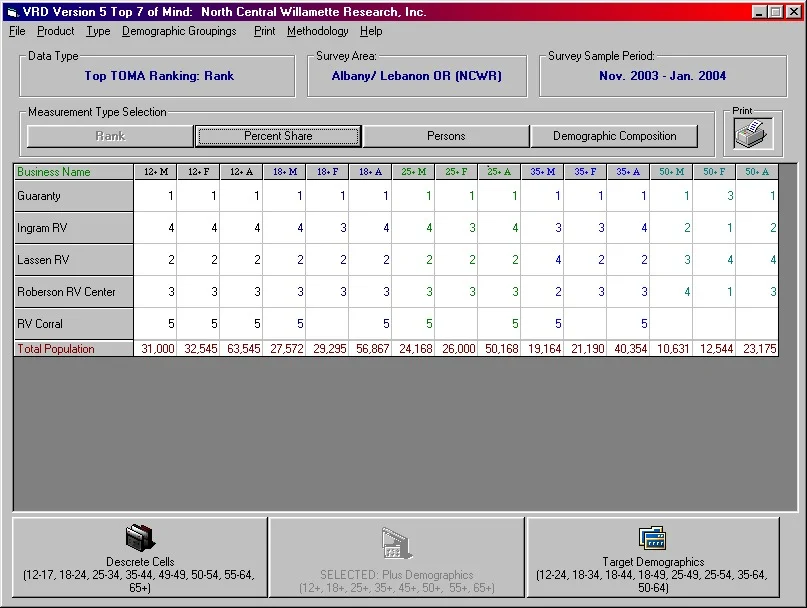Switch to Persons measurement
This screenshot has width=807, height=608.
446,136
